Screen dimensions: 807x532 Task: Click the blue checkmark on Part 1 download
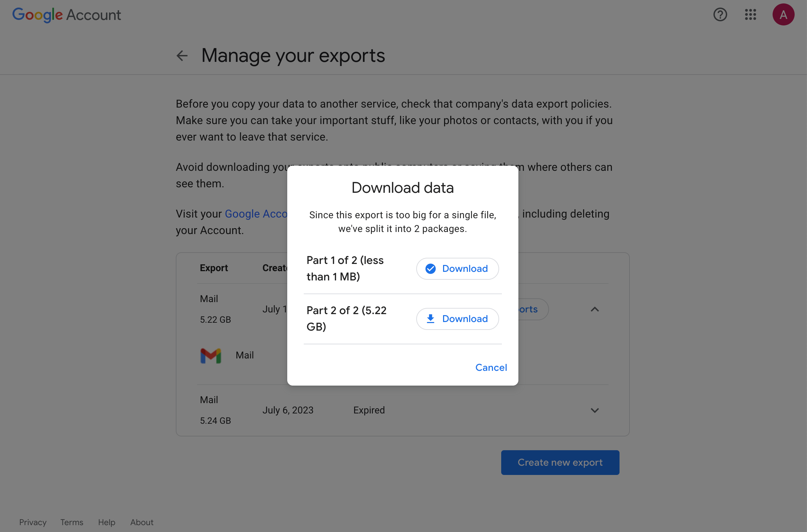click(430, 268)
